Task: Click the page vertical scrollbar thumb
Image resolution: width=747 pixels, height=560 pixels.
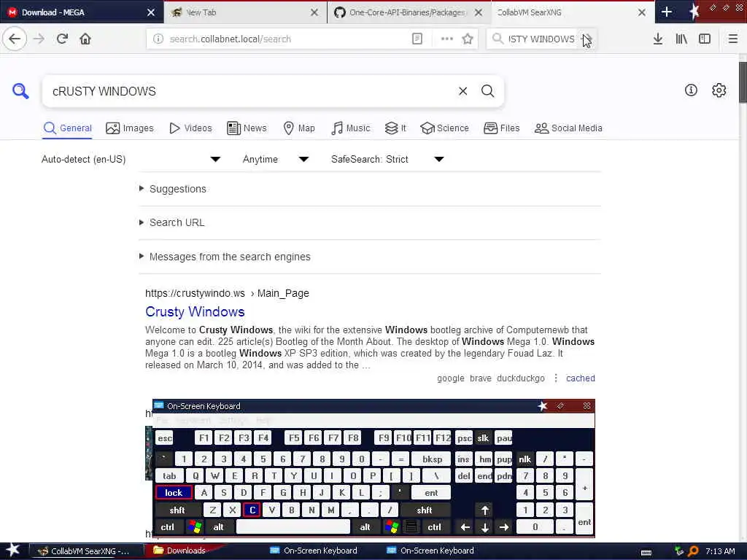Action: pos(743,82)
